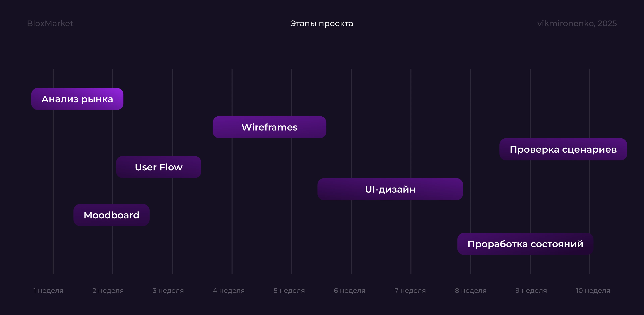Viewport: 644px width, 315px height.
Task: Click the BloxMarket label
Action: 50,23
